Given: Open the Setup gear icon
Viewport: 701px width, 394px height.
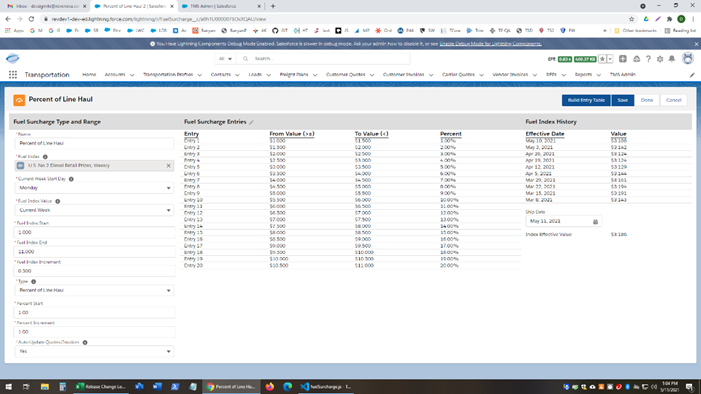Looking at the screenshot, I should point(660,59).
